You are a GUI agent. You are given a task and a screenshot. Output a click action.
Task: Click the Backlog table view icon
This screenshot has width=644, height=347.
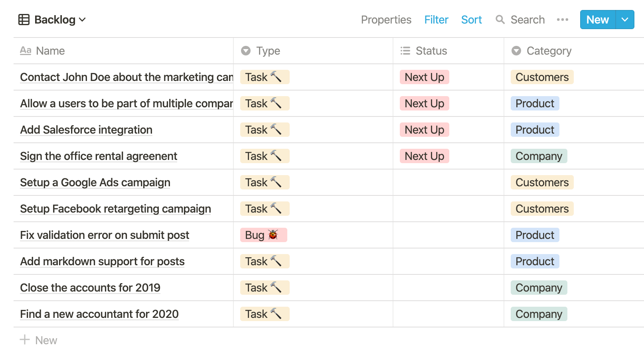click(24, 20)
